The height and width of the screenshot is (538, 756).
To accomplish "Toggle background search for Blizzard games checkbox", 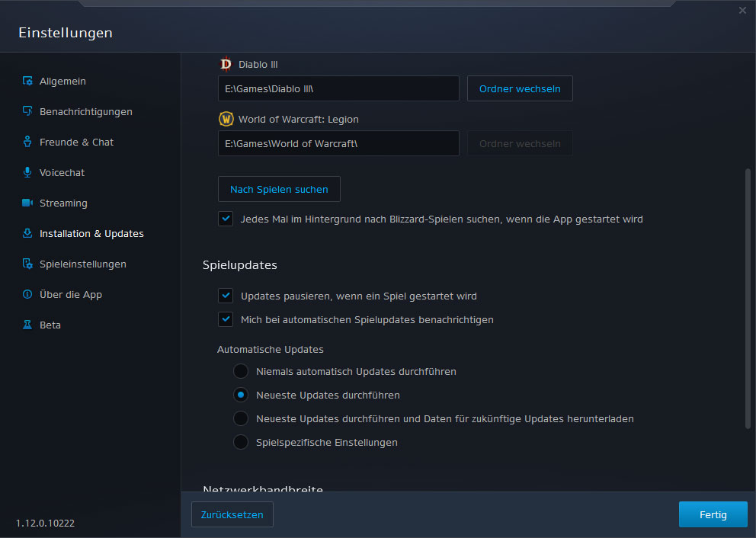I will (226, 219).
